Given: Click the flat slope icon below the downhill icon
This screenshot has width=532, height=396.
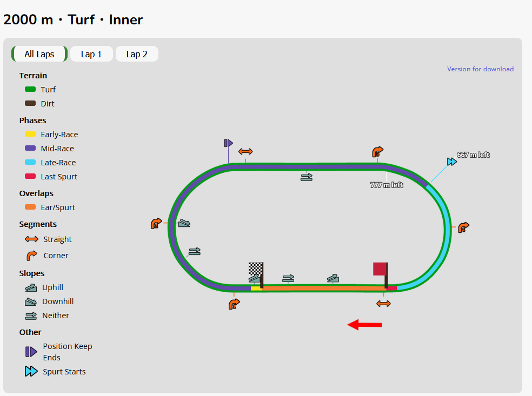Looking at the screenshot, I should 195,251.
